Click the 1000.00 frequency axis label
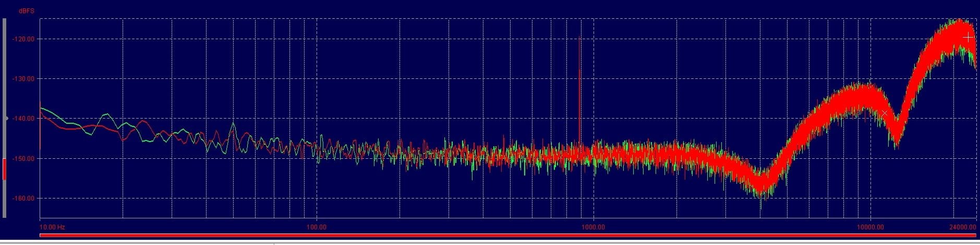 [594, 227]
